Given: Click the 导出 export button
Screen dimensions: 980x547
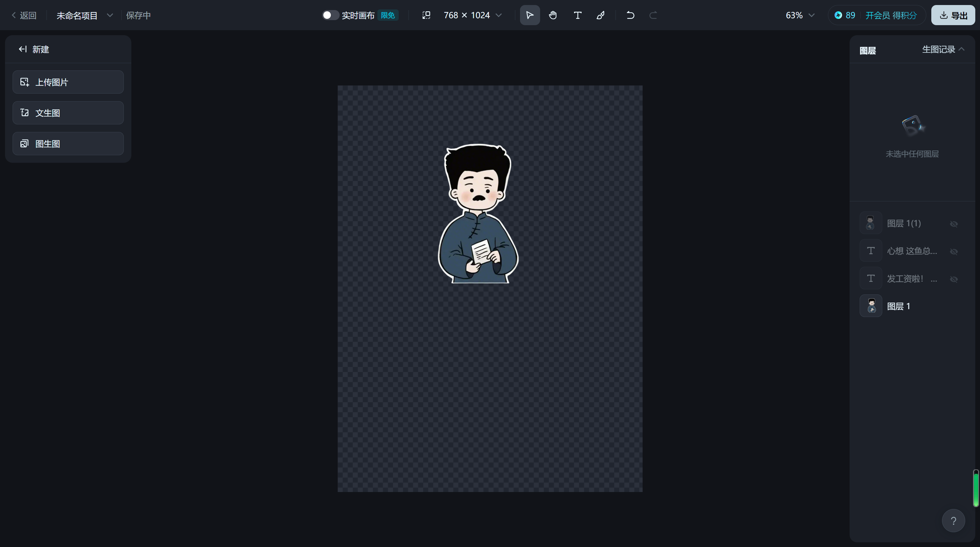Looking at the screenshot, I should pyautogui.click(x=953, y=15).
